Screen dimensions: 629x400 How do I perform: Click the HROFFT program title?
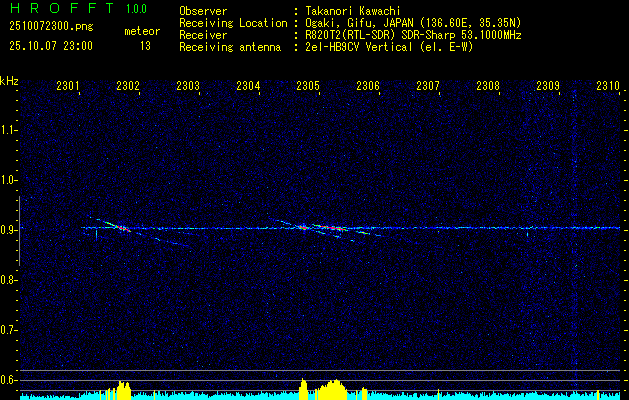(62, 8)
